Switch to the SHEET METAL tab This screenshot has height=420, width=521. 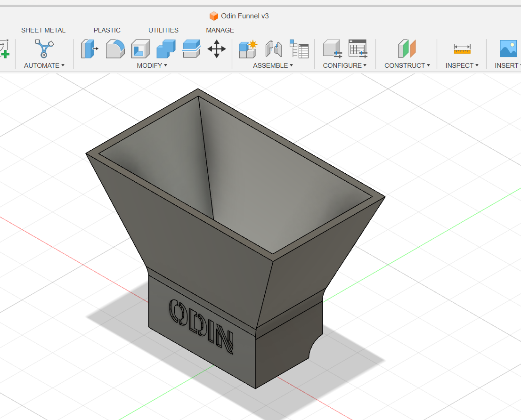43,30
